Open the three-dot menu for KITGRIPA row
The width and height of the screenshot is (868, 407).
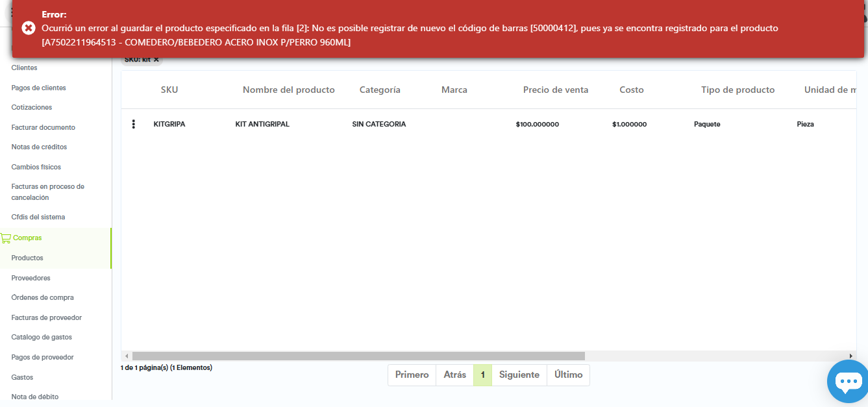pos(134,124)
